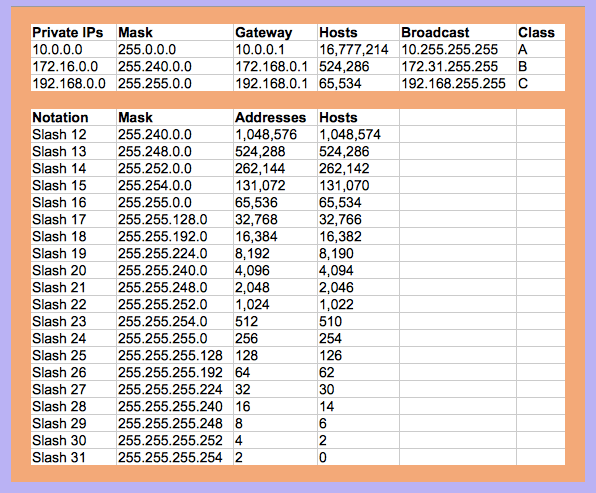Image resolution: width=596 pixels, height=493 pixels.
Task: Select the 'Slash 27' row label
Action: coord(73,389)
